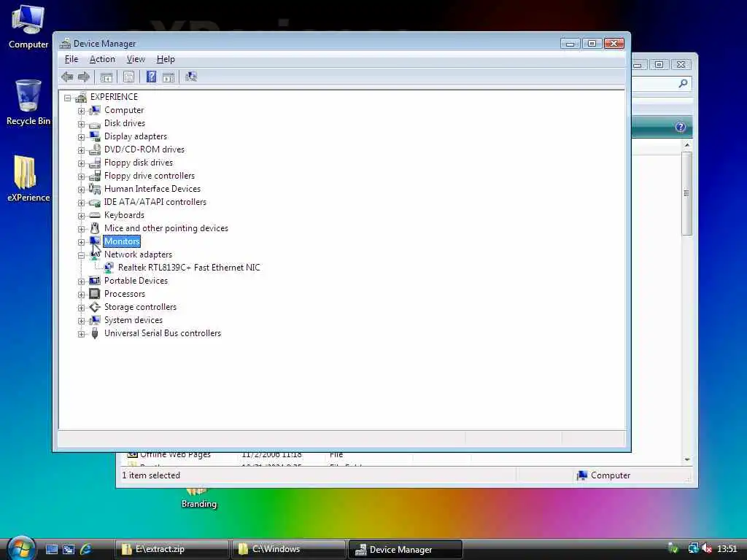Switch to E:\extract.zip taskbar window
Viewport: 747px width, 560px height.
[x=172, y=549]
